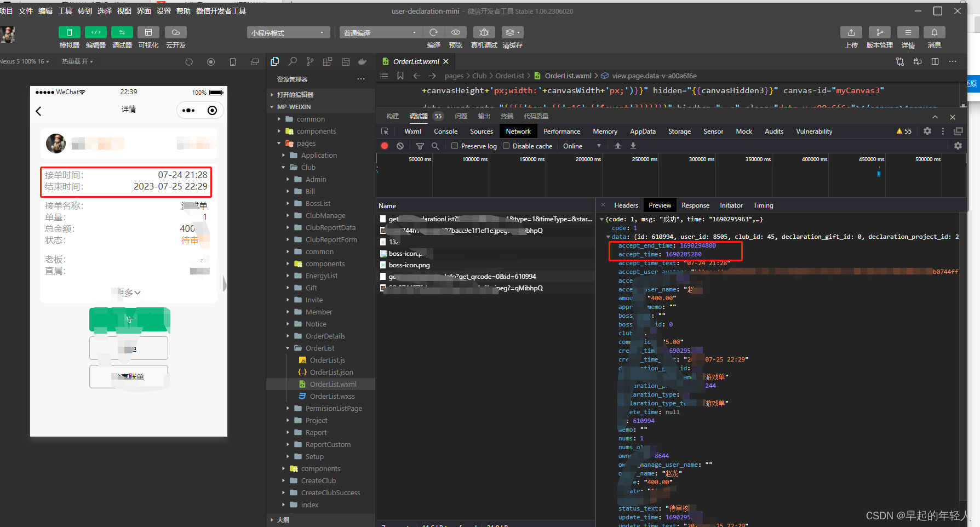This screenshot has width=980, height=527.
Task: Open the 工具 menu
Action: 65,11
